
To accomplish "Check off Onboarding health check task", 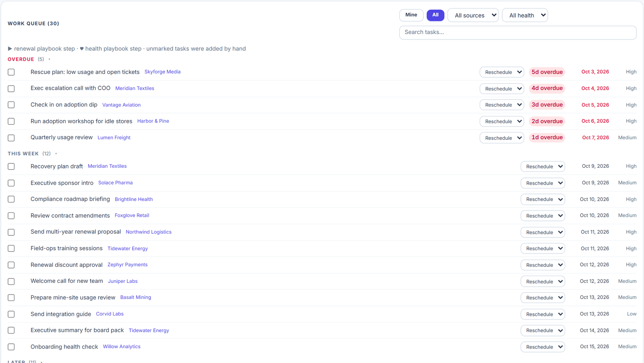I will pyautogui.click(x=11, y=346).
